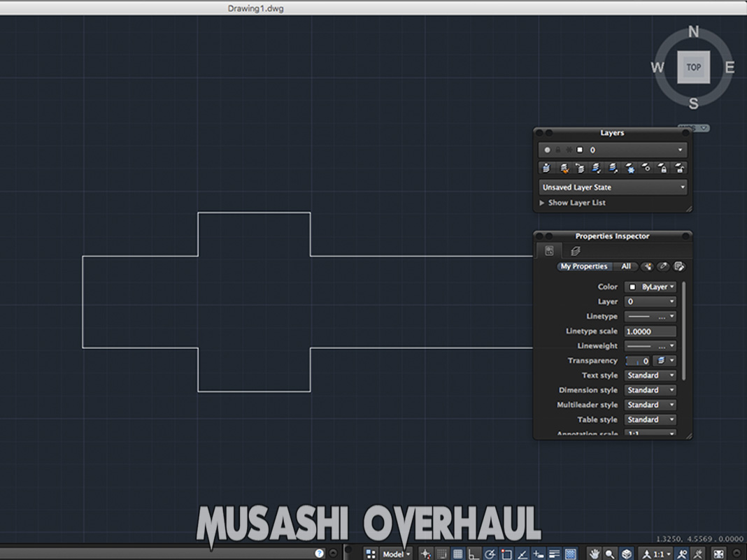Click the Layer Previous icon in Layers panel
Screen dimensions: 747x560
click(x=580, y=168)
